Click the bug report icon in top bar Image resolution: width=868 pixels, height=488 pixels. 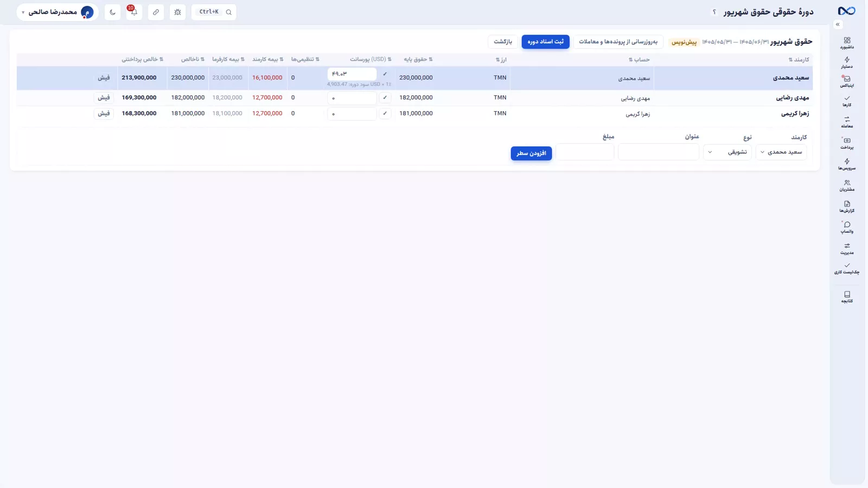[177, 12]
